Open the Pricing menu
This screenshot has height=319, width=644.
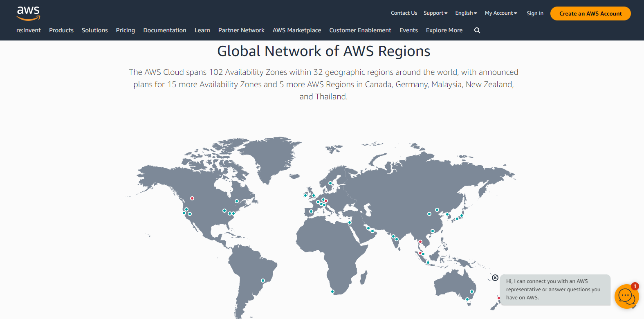[x=126, y=30]
